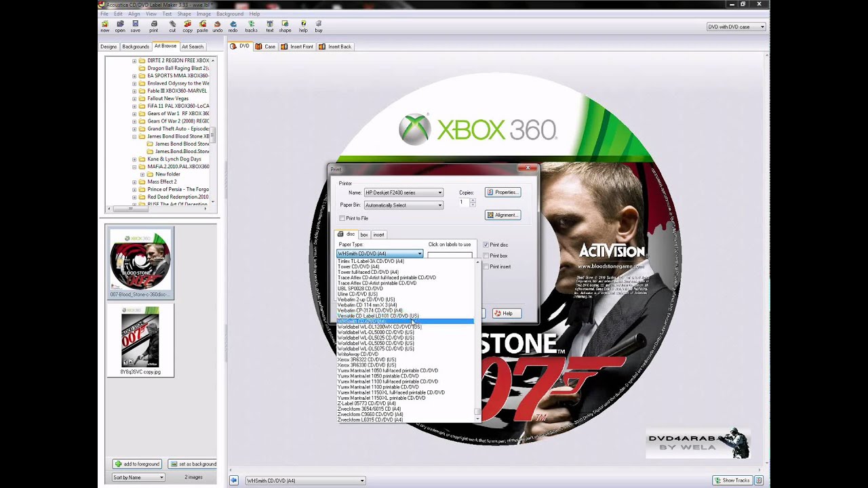Click the Show Tracks button
The height and width of the screenshot is (488, 868).
[732, 481]
